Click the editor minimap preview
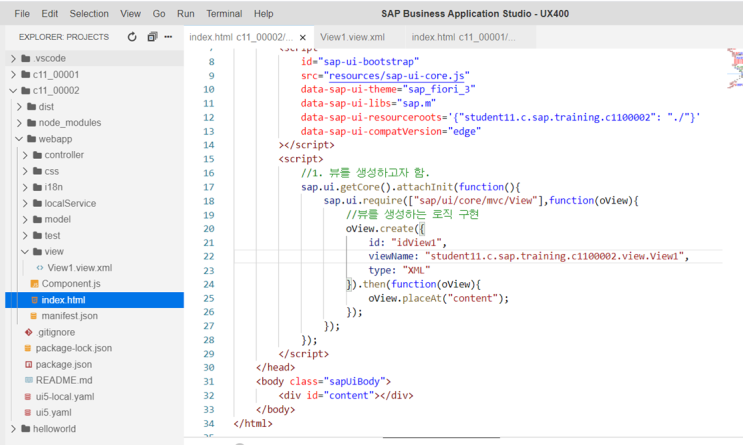743x445 pixels. (735, 68)
